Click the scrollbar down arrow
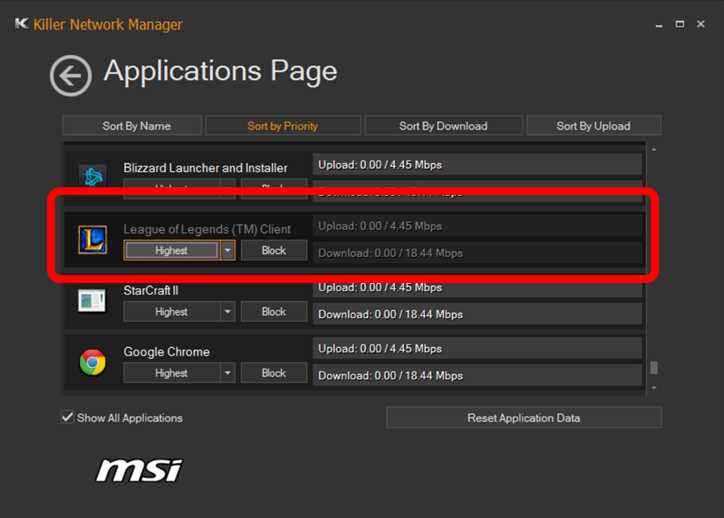Image resolution: width=724 pixels, height=518 pixels. [x=654, y=388]
